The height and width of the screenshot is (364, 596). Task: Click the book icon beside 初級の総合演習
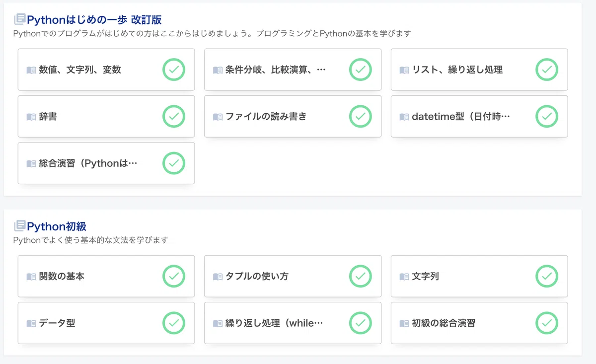point(404,324)
